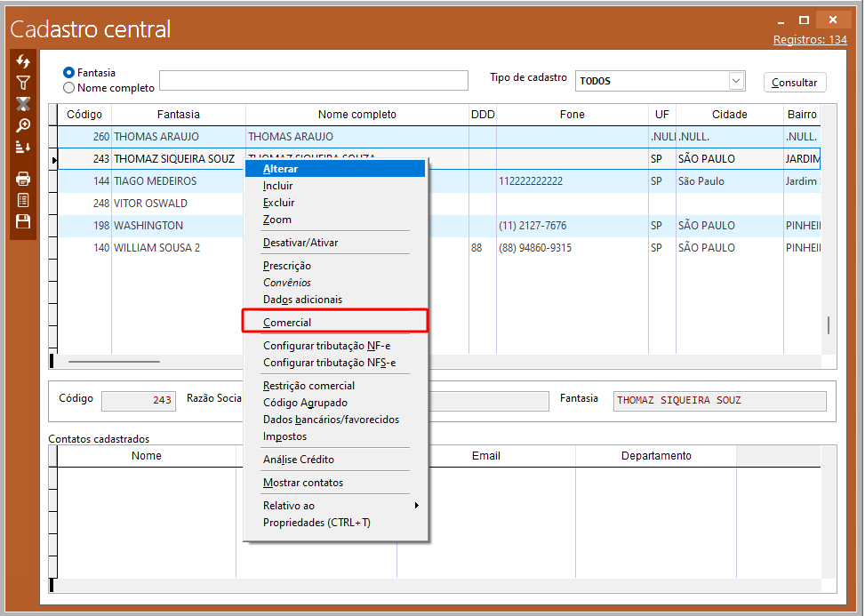Click the search text input field
The width and height of the screenshot is (865, 616).
(313, 81)
